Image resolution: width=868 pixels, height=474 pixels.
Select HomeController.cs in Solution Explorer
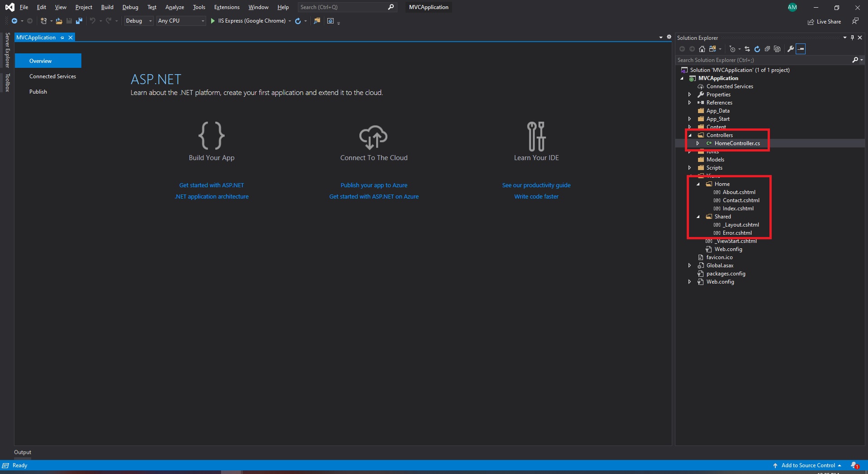[x=737, y=143]
